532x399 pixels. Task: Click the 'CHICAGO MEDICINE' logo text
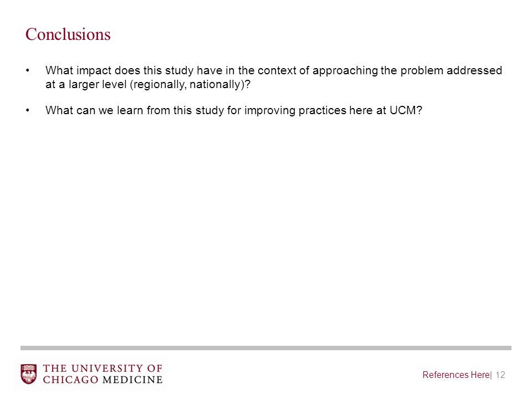coord(103,379)
